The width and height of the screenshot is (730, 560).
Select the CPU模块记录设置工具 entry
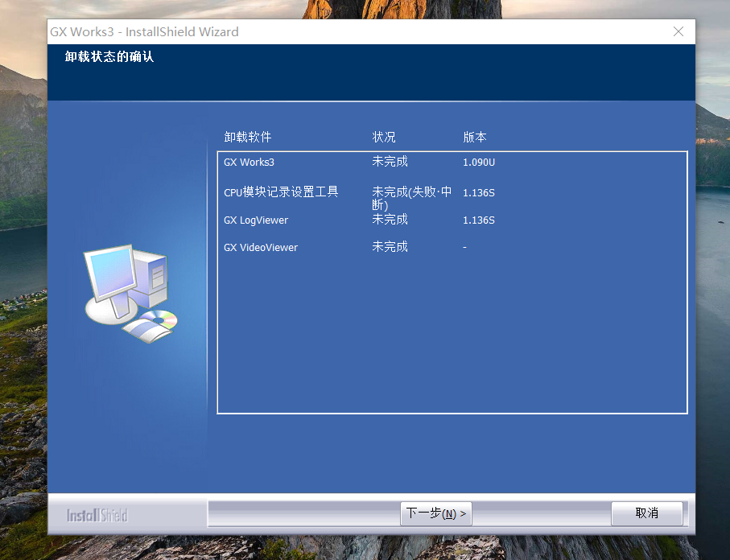pyautogui.click(x=281, y=191)
